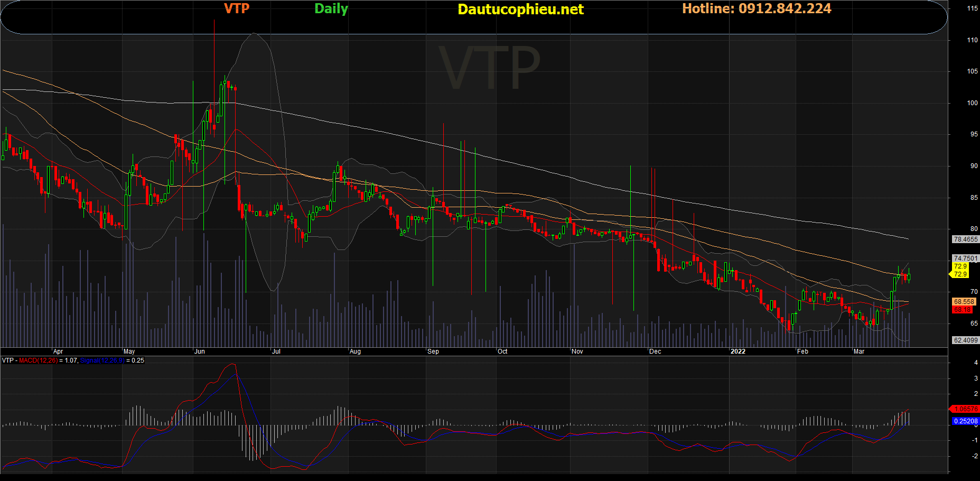980x481 pixels.
Task: Select the 100 price axis value
Action: point(972,103)
